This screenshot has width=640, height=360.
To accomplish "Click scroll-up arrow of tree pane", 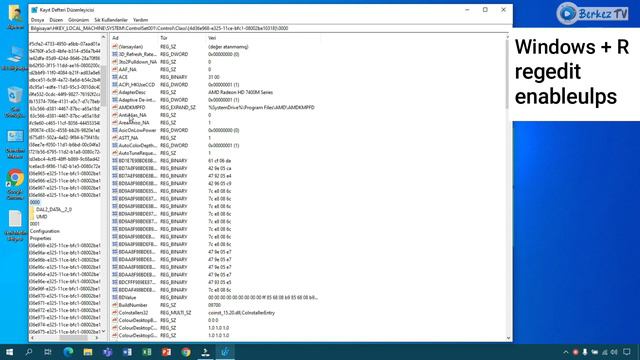I will (x=104, y=38).
